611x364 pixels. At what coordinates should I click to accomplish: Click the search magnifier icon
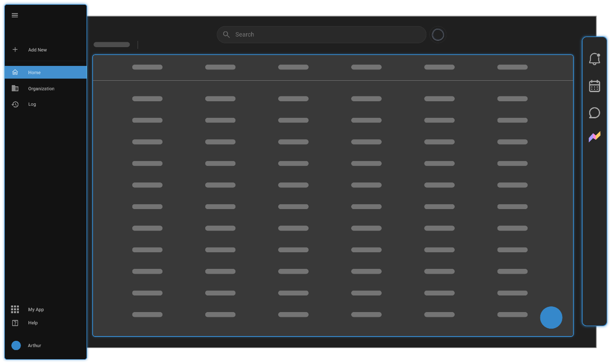point(226,34)
